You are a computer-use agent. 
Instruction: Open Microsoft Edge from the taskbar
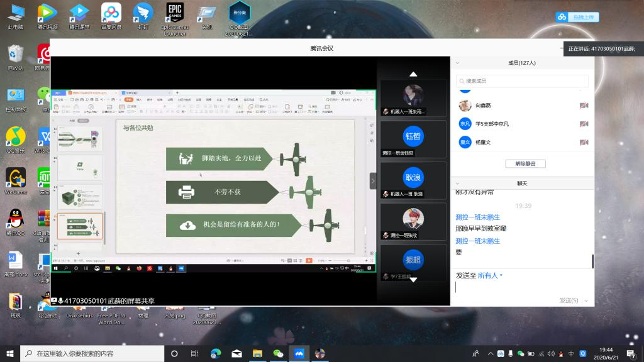coord(216,353)
